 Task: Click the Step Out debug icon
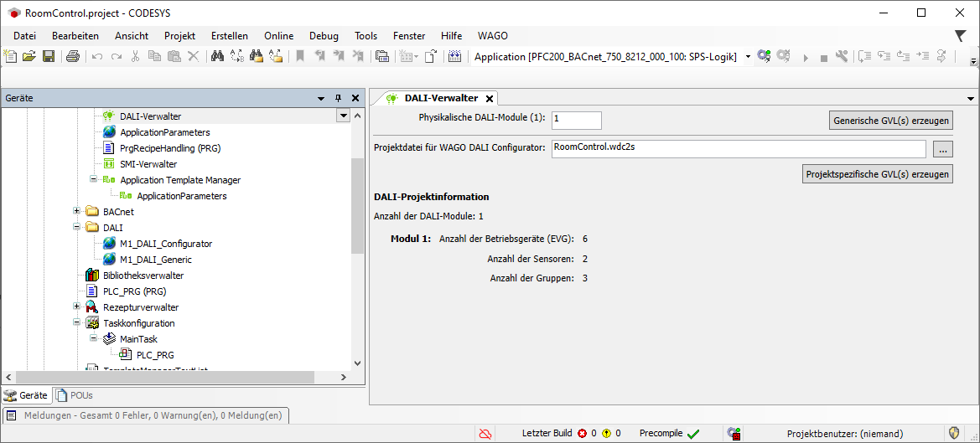tap(903, 57)
